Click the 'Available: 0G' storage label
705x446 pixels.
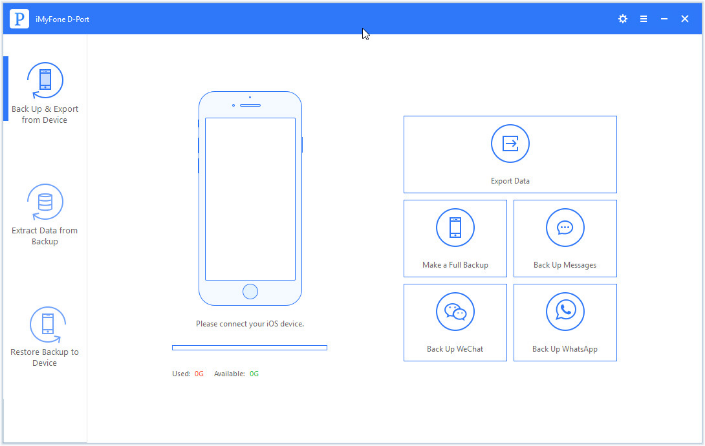click(x=236, y=374)
